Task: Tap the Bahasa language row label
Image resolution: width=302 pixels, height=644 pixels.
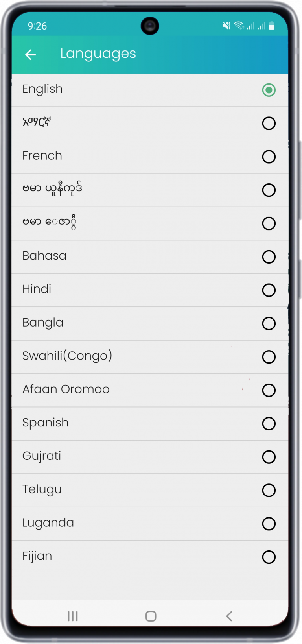Action: pyautogui.click(x=44, y=256)
